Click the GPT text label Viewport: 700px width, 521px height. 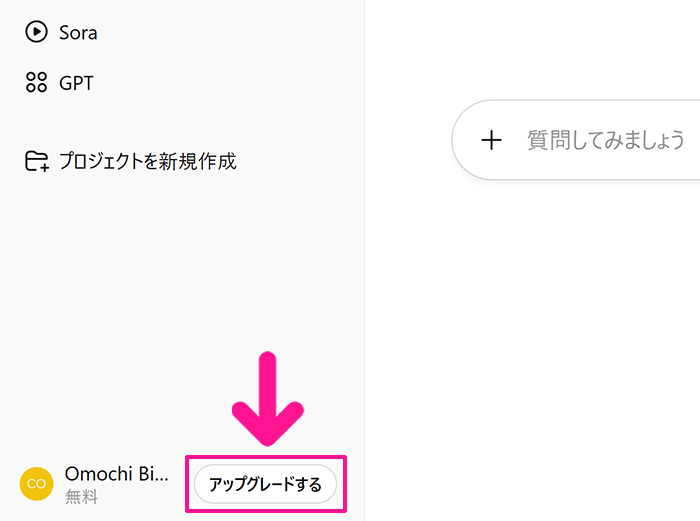pos(76,83)
